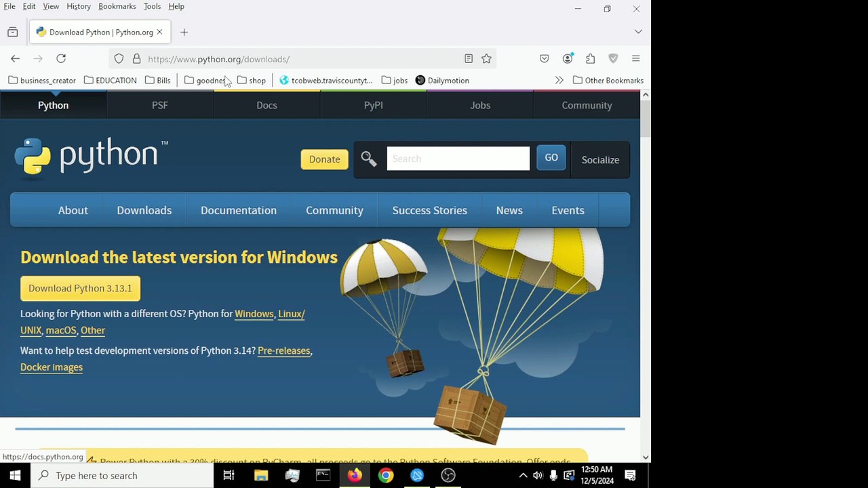868x488 pixels.
Task: Open Other Bookmarks folder
Action: [608, 80]
